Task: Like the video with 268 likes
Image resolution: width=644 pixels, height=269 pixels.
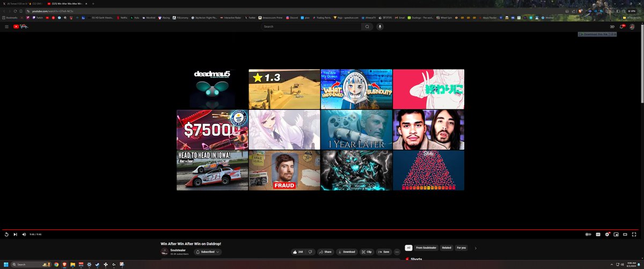Action: [298, 251]
